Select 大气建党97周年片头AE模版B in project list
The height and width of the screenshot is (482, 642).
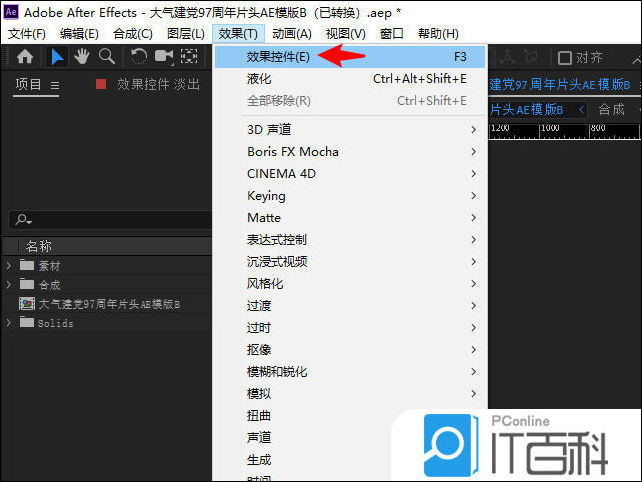point(107,304)
